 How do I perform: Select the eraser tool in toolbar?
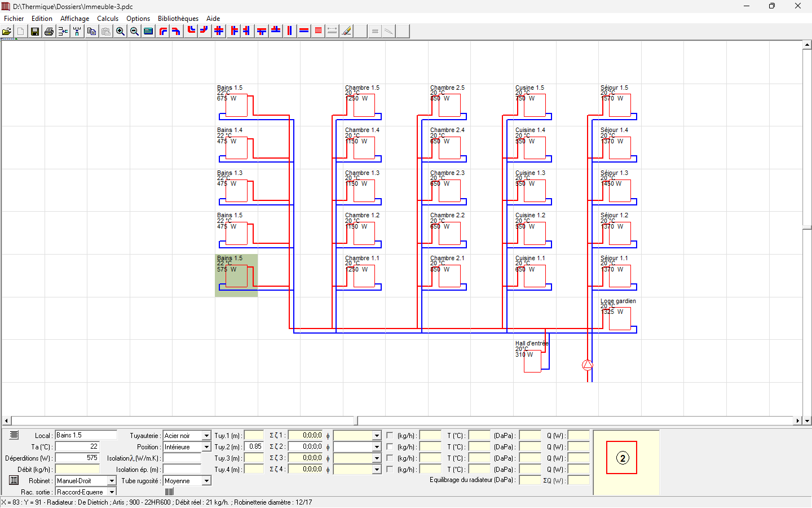(347, 32)
